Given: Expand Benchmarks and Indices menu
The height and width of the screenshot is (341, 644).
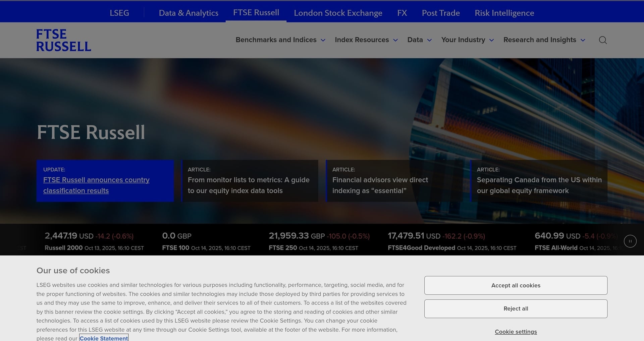Looking at the screenshot, I should tap(280, 40).
